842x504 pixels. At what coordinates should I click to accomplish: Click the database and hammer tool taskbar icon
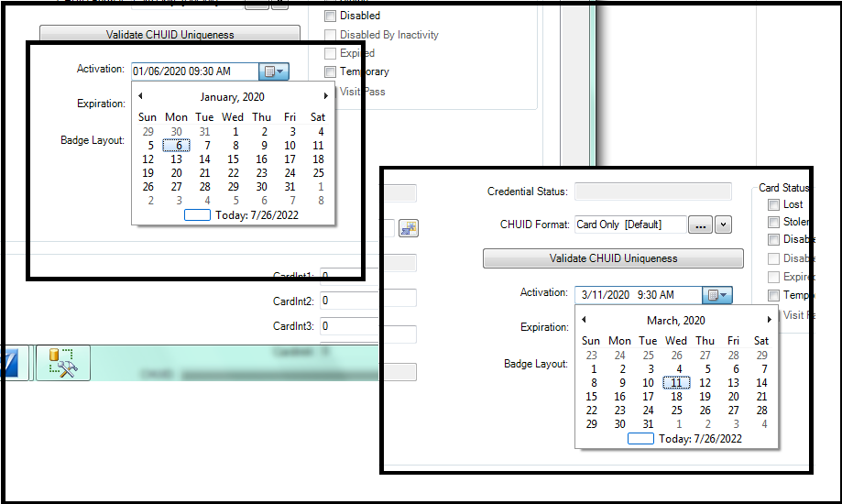[x=62, y=363]
